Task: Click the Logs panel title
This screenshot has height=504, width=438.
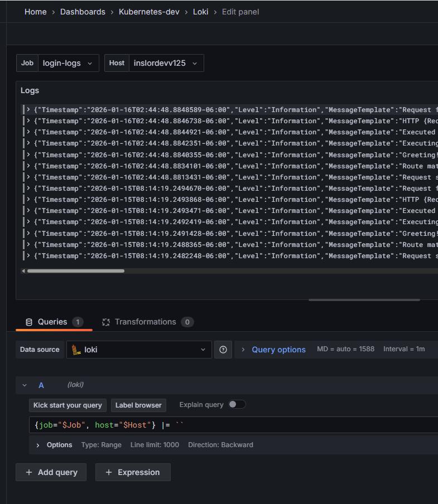Action: (x=30, y=91)
